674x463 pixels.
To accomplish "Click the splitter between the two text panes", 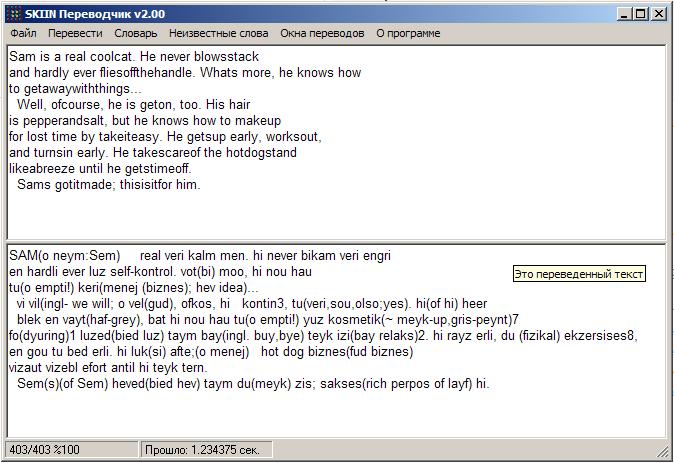I will coord(336,242).
